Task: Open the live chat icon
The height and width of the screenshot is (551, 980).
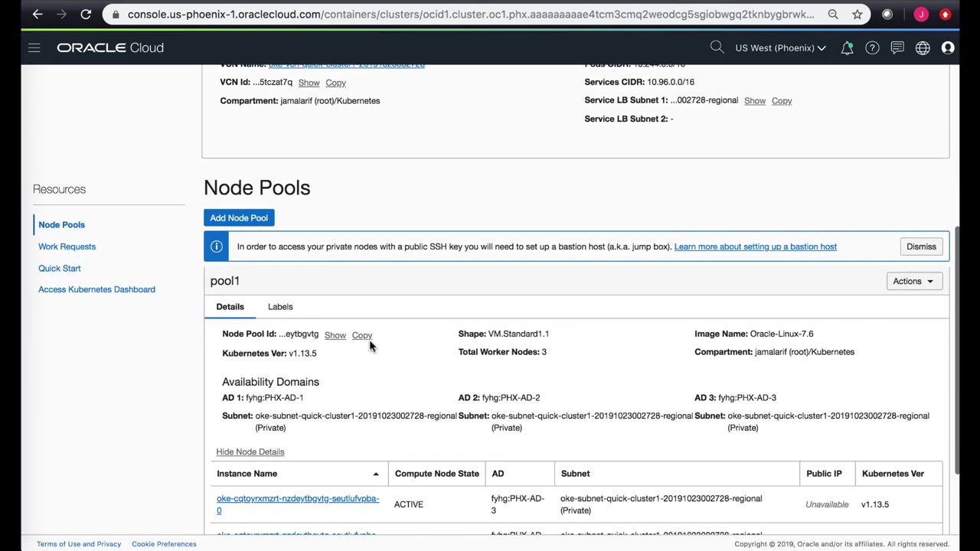Action: [x=897, y=47]
